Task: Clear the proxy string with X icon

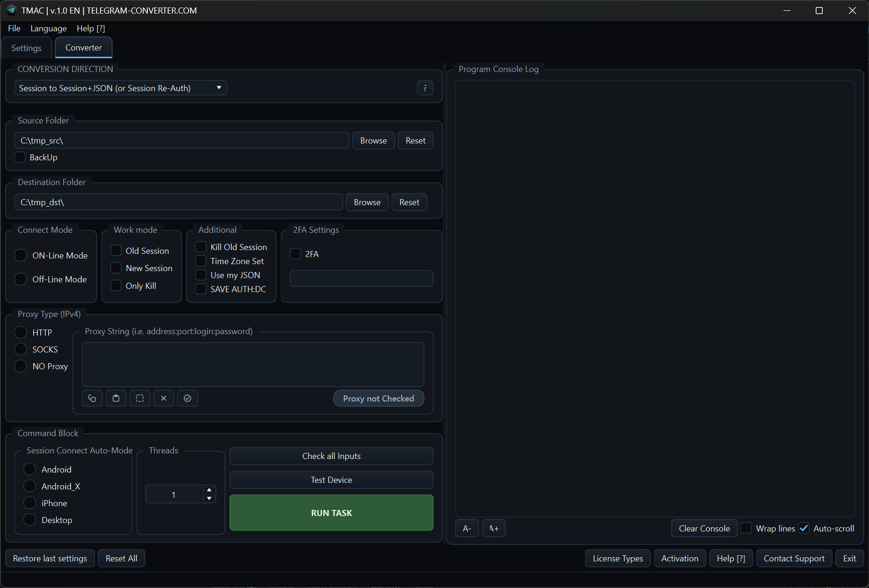Action: 164,398
